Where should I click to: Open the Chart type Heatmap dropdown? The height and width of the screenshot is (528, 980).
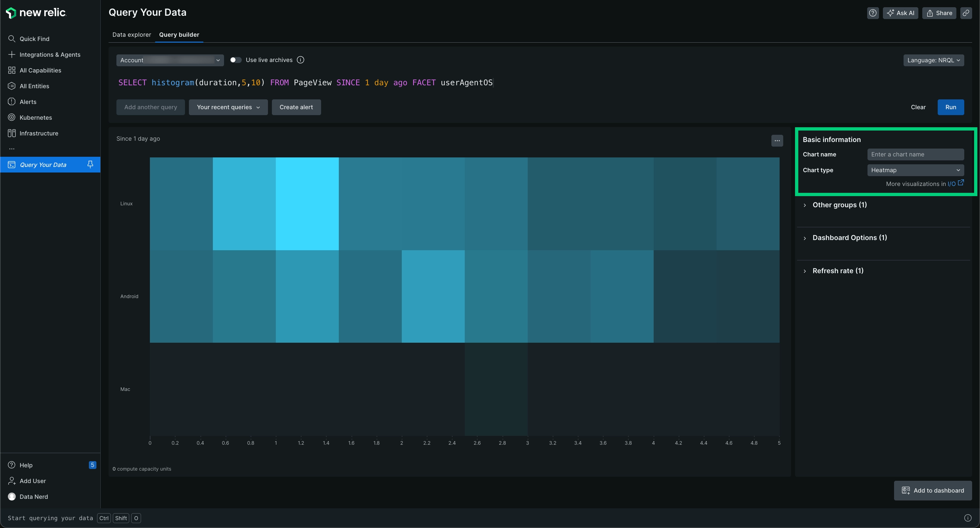915,170
